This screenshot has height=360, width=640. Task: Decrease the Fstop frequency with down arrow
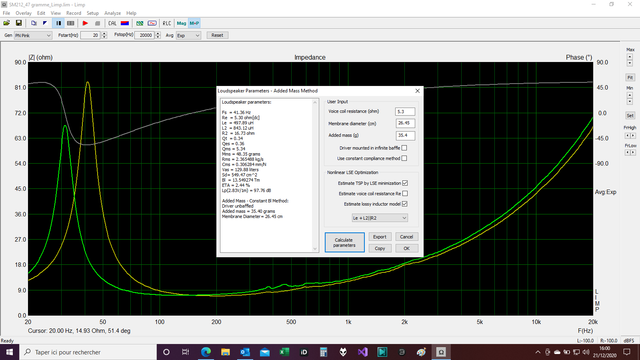(x=158, y=37)
